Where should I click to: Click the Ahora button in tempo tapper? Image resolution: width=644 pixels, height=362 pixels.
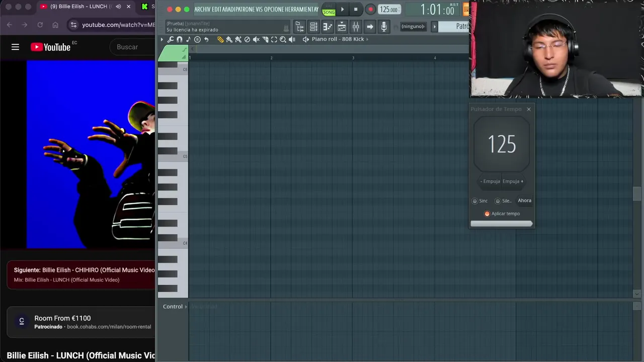tap(525, 201)
